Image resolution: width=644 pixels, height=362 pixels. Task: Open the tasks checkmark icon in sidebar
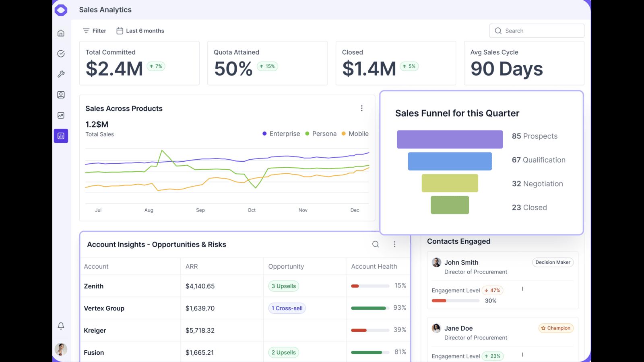coord(61,53)
